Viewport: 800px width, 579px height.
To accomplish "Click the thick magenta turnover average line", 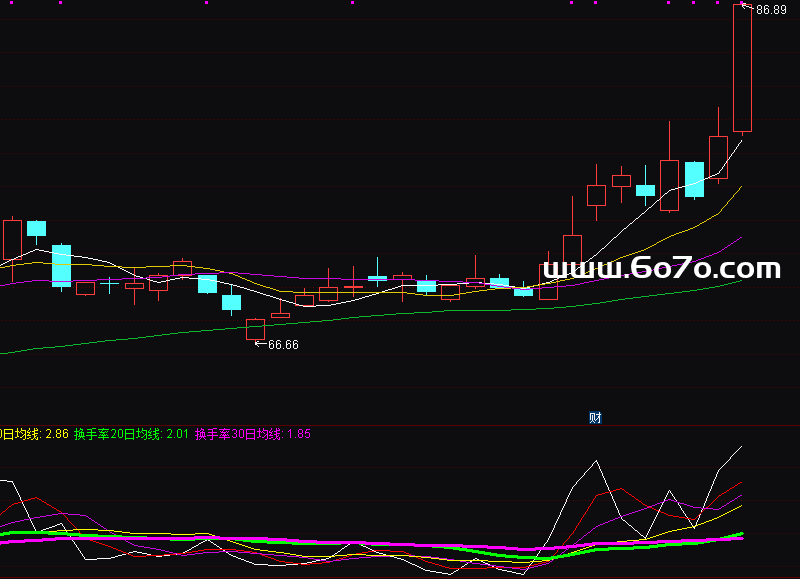I will (400, 545).
